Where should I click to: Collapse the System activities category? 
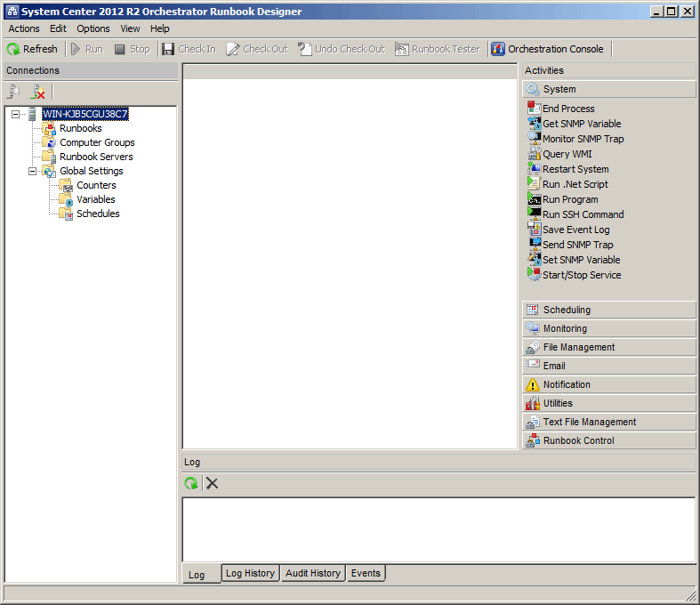click(609, 89)
